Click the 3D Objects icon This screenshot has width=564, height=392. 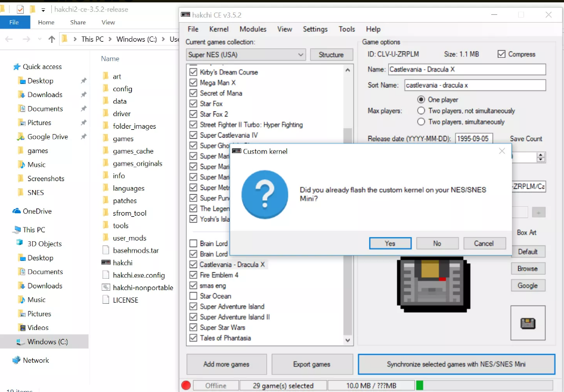(20, 243)
